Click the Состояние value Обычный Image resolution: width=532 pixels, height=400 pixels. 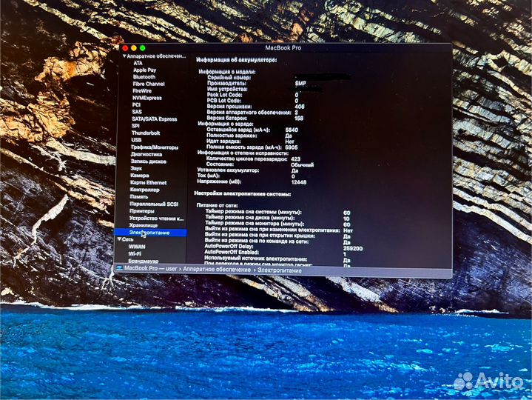[303, 165]
